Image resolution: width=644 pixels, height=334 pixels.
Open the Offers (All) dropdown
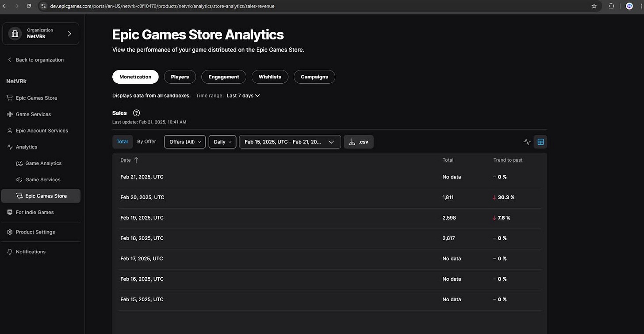[185, 142]
